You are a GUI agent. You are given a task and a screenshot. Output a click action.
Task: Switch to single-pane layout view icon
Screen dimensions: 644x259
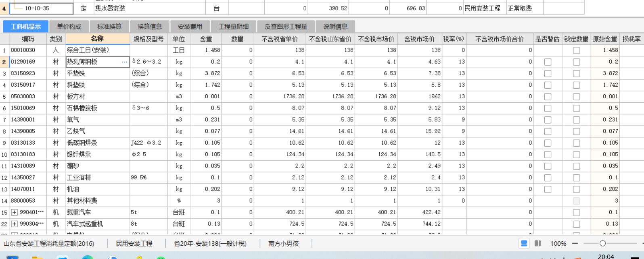[524, 243]
